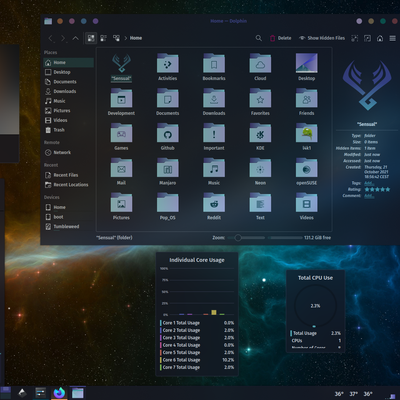Image resolution: width=400 pixels, height=400 pixels.
Task: Select the Development folder
Action: (x=121, y=98)
